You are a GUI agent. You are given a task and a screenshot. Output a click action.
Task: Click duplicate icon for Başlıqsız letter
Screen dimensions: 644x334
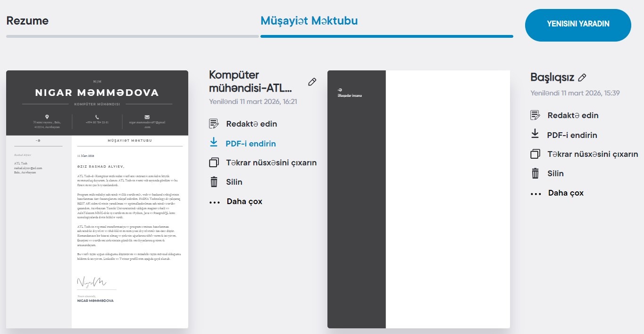tap(535, 154)
